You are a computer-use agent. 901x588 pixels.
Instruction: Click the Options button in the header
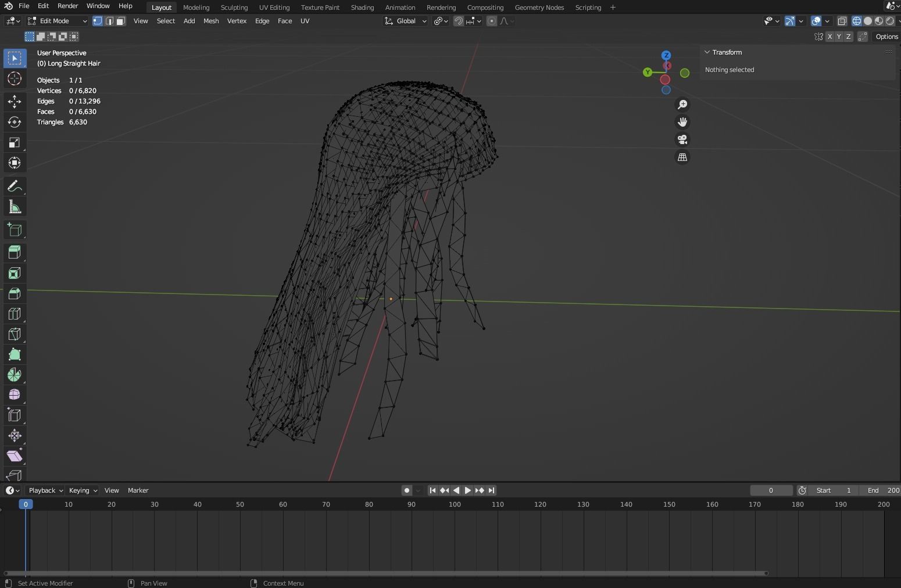click(886, 37)
